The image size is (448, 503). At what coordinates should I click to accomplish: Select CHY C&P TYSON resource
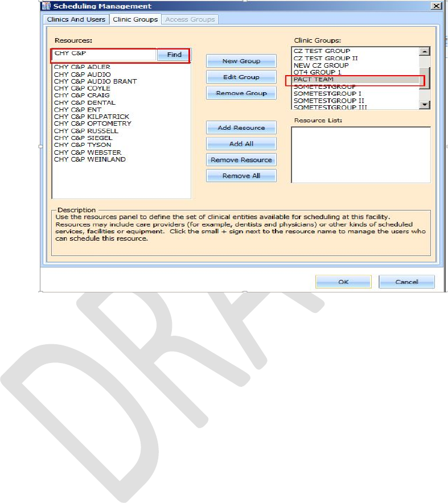coord(83,145)
